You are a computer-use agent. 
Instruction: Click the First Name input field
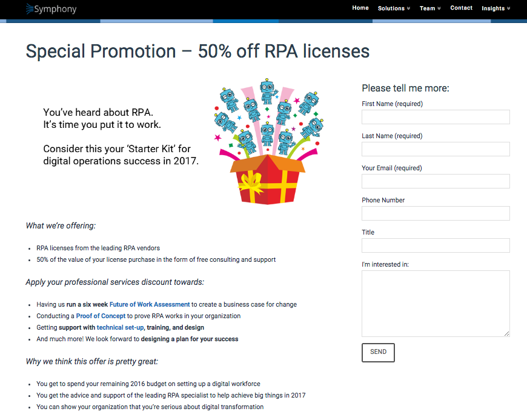[436, 117]
